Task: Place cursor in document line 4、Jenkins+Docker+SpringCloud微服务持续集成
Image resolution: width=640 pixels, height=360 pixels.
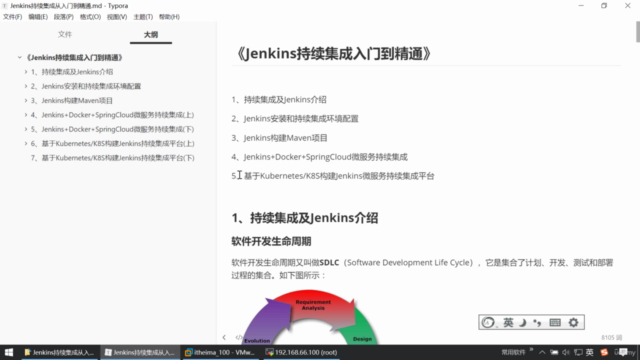Action: 320,157
